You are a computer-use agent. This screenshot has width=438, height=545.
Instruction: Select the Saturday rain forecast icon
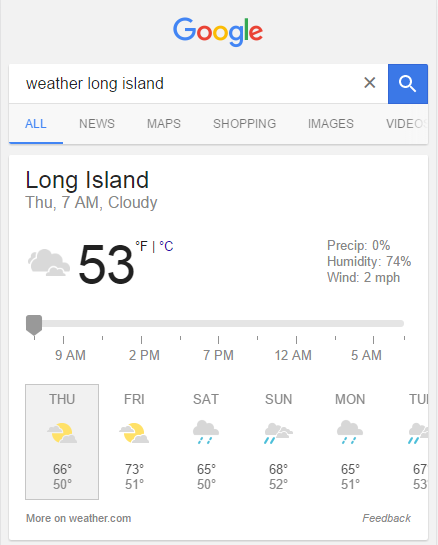[x=206, y=432]
